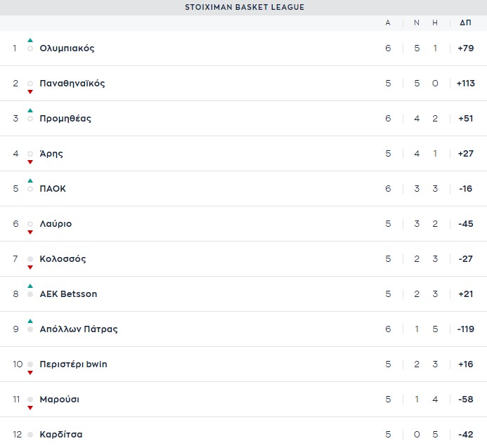Click the red down arrow beside Μαρούσι
This screenshot has width=487, height=448.
click(30, 408)
